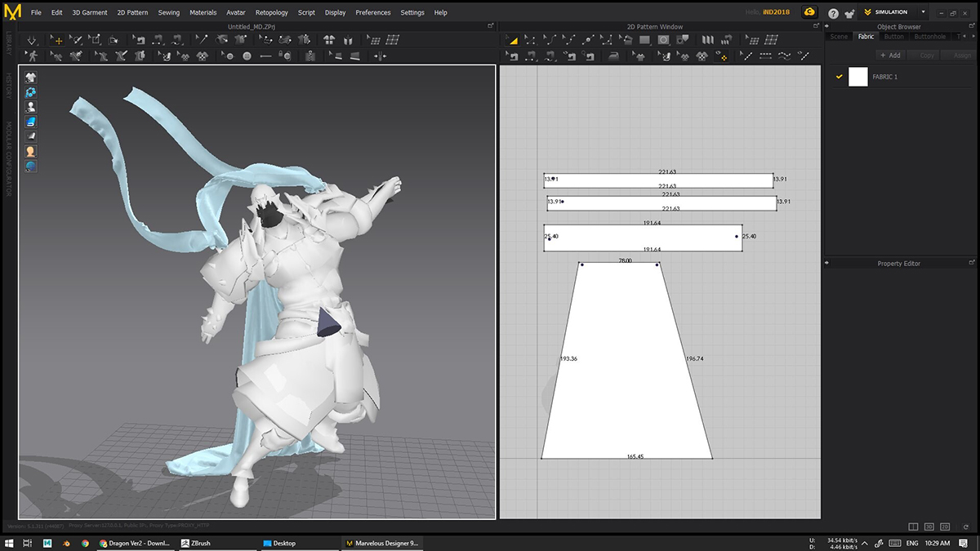Select the Ellipse pattern tool
The height and width of the screenshot is (551, 980).
[664, 40]
